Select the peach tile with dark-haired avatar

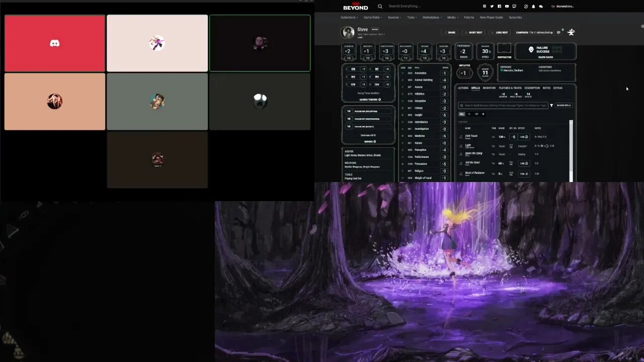coord(55,102)
